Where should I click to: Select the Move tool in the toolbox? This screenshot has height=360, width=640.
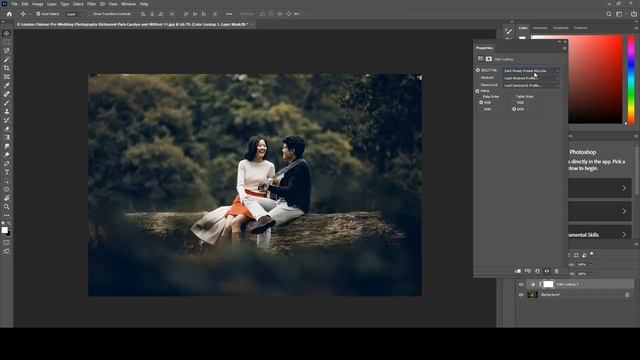click(7, 33)
